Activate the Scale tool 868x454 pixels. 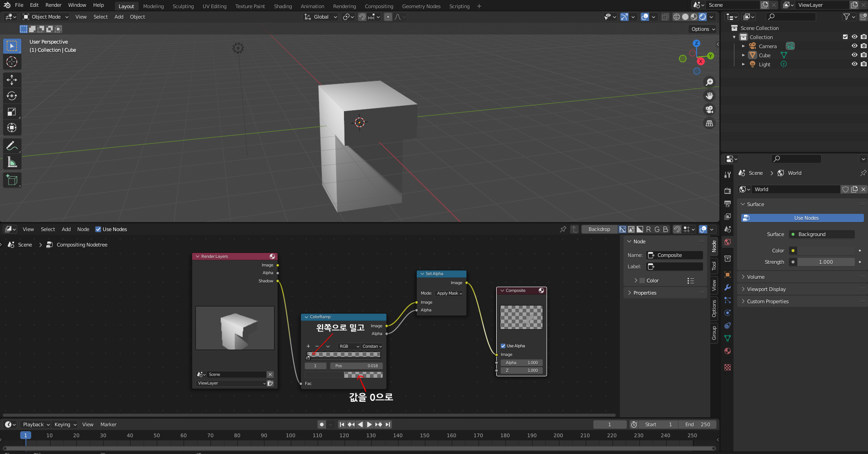point(12,112)
